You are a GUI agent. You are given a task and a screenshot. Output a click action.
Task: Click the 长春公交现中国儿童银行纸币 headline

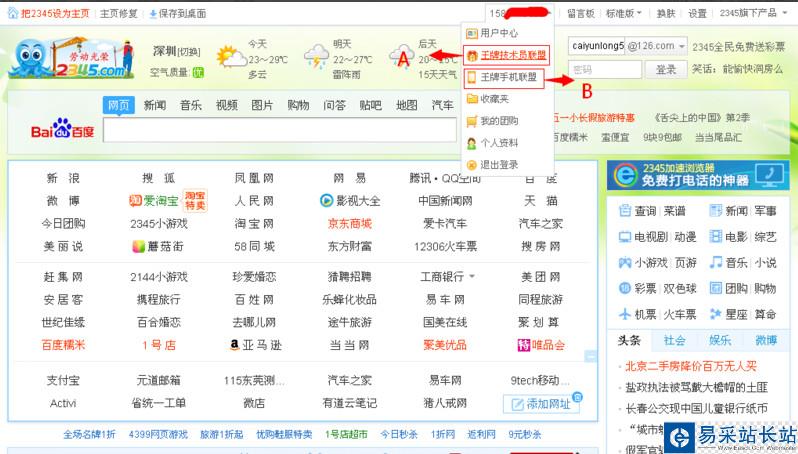(696, 408)
